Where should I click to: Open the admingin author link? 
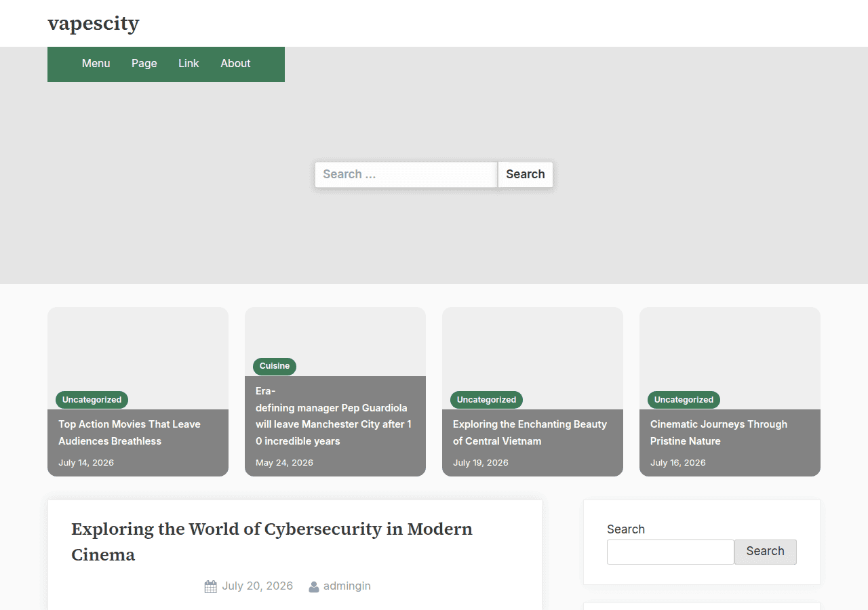[347, 586]
